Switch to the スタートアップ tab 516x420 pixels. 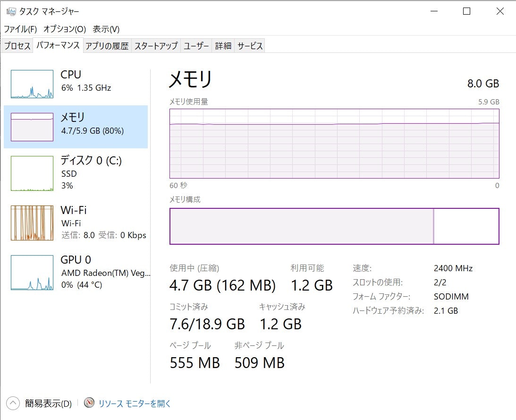click(156, 45)
